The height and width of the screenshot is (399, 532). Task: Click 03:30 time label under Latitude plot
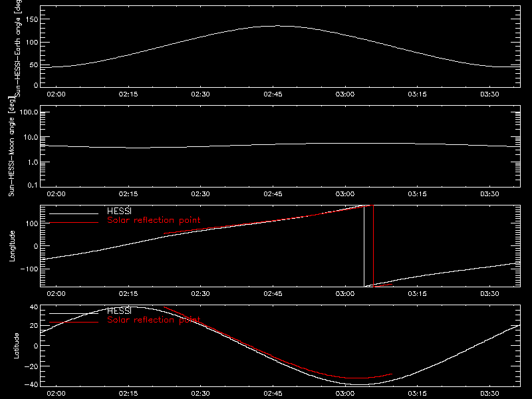489,394
